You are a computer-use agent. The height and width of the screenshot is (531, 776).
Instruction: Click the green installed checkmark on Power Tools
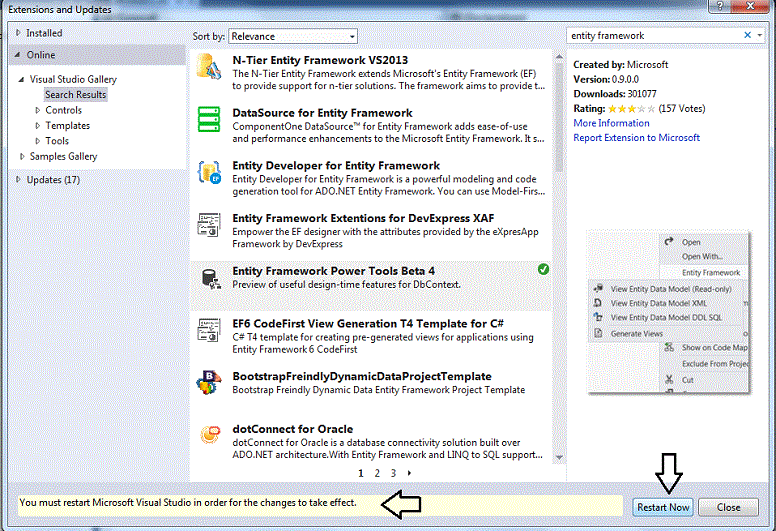[543, 269]
